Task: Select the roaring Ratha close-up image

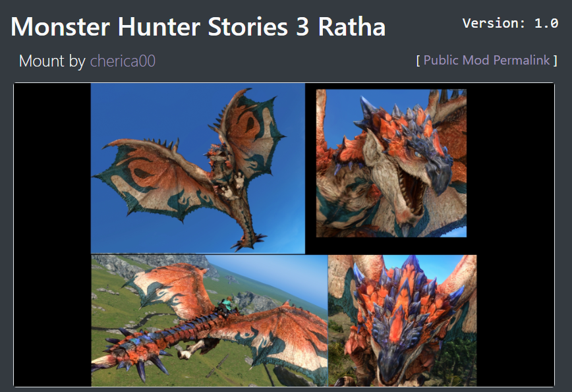Action: pyautogui.click(x=391, y=163)
